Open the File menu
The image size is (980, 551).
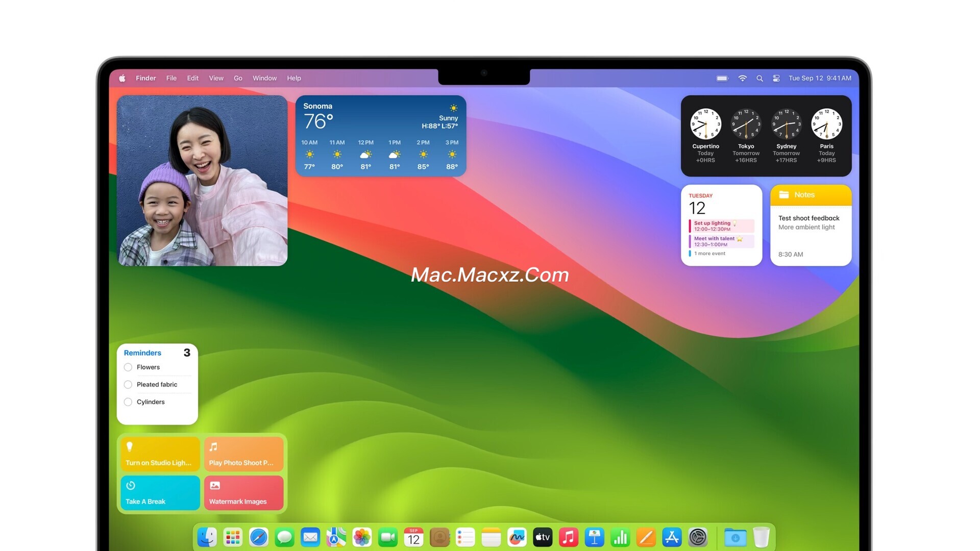[x=171, y=78]
